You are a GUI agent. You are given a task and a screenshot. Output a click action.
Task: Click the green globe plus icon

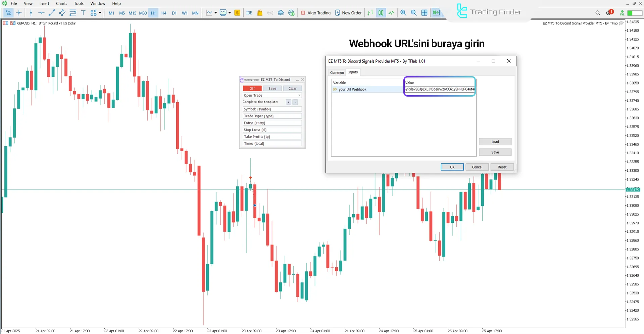click(x=291, y=13)
